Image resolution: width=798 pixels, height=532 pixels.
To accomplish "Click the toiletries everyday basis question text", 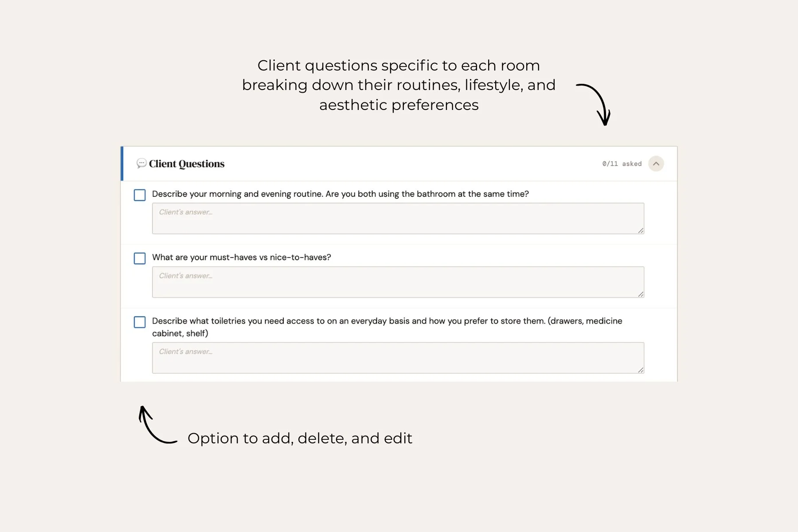I will [x=387, y=327].
